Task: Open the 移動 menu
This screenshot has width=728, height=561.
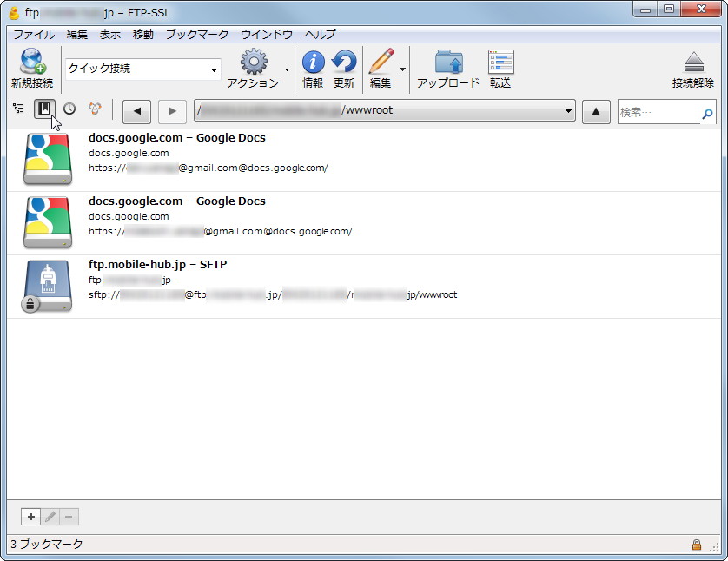Action: [143, 35]
